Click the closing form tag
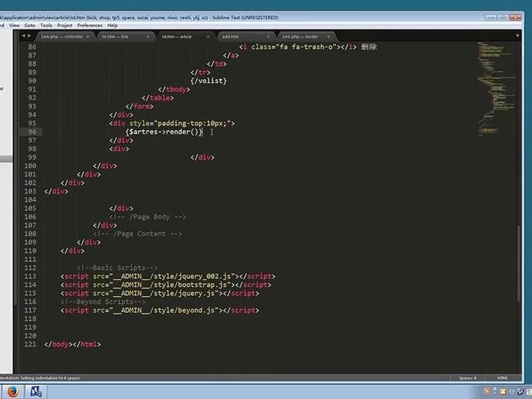532x399 pixels. pos(140,106)
